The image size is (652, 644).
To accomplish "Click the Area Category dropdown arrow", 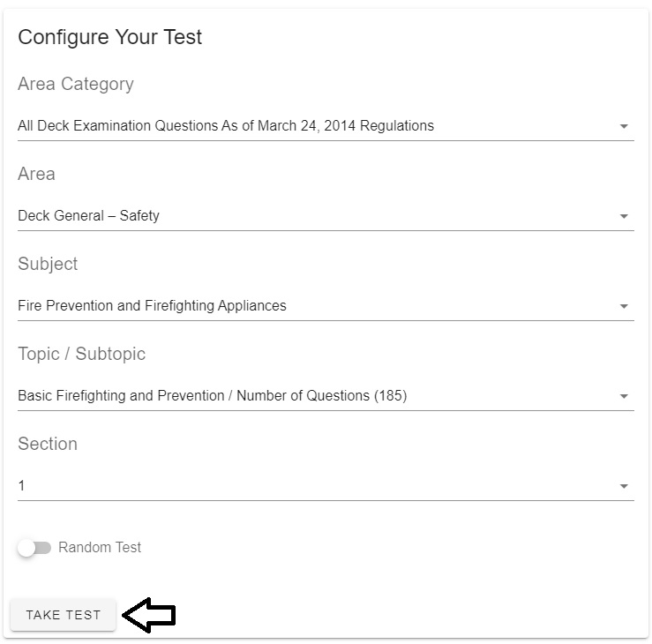I will [x=623, y=126].
